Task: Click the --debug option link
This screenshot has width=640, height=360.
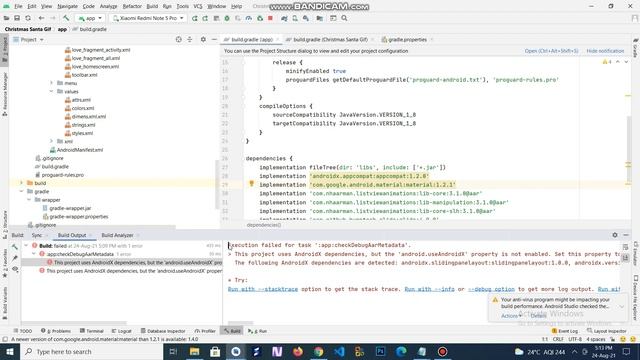Action: (x=491, y=289)
